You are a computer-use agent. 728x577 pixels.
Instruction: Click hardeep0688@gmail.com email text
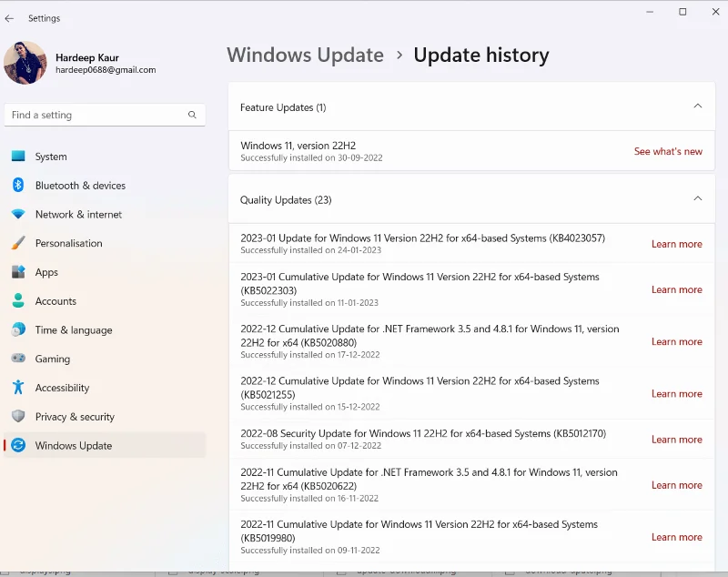pos(106,70)
